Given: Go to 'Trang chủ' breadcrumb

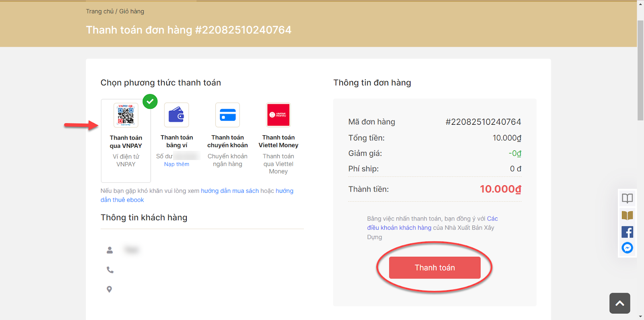Looking at the screenshot, I should 100,11.
